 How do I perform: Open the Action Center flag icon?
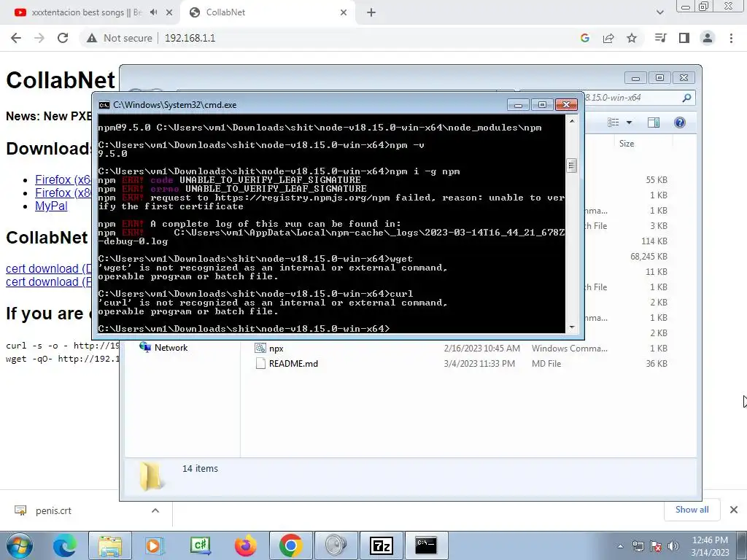(x=656, y=546)
